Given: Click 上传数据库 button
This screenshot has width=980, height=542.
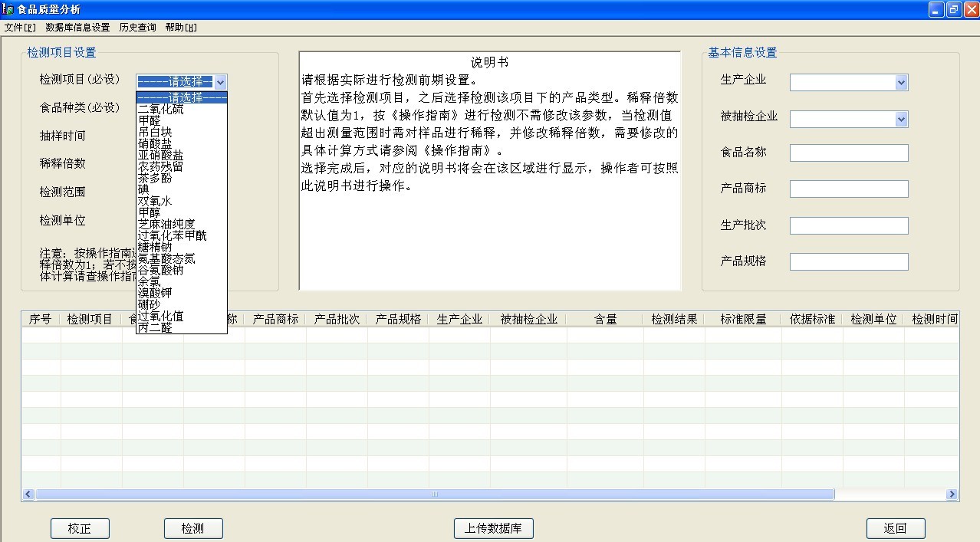Looking at the screenshot, I should (494, 529).
